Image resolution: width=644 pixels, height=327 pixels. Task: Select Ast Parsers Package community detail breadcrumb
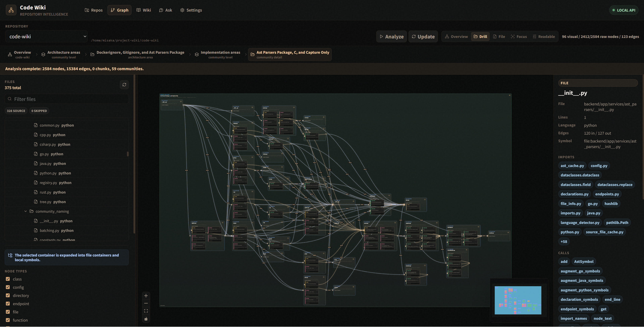tap(290, 55)
